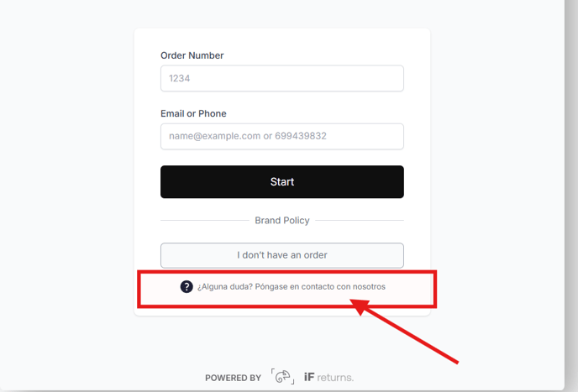Open the Brand Policy link
The image size is (578, 392).
pos(282,220)
